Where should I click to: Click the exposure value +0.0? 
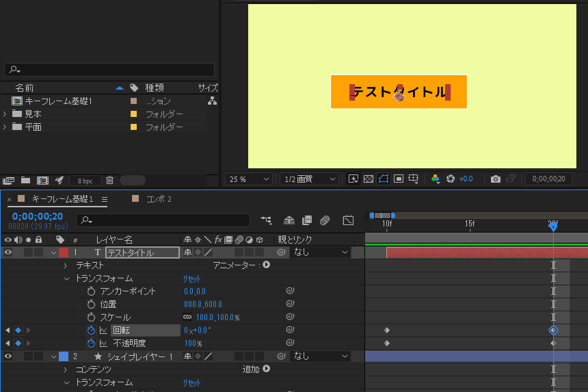466,179
